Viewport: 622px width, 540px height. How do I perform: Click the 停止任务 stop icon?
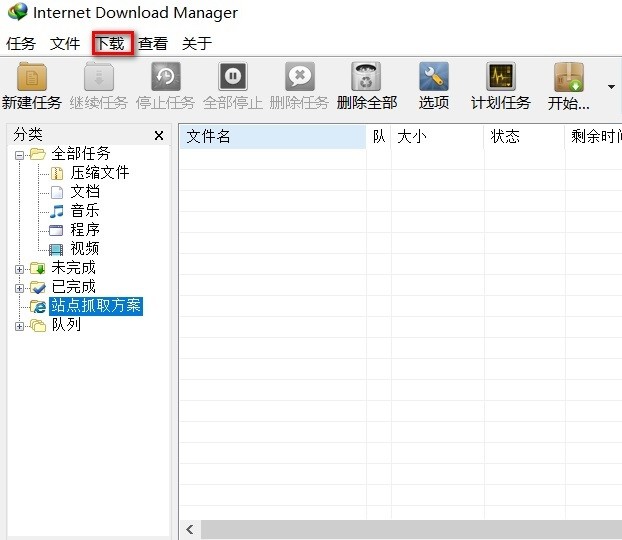[166, 77]
